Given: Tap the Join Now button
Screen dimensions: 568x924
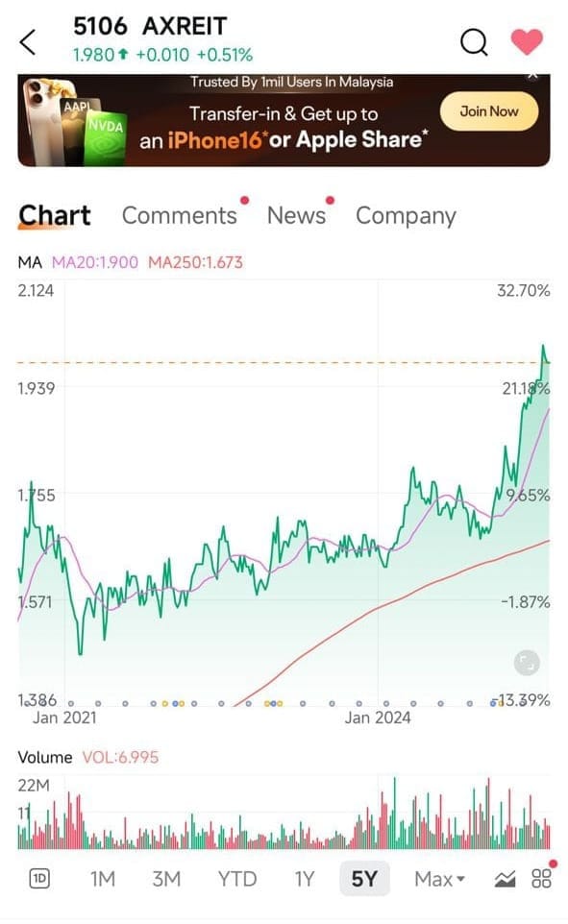Looking at the screenshot, I should (x=489, y=111).
